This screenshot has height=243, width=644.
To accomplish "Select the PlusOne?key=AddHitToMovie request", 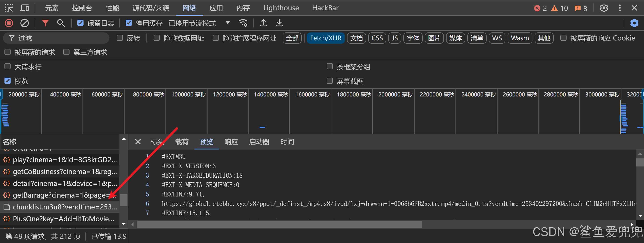I will coord(60,219).
